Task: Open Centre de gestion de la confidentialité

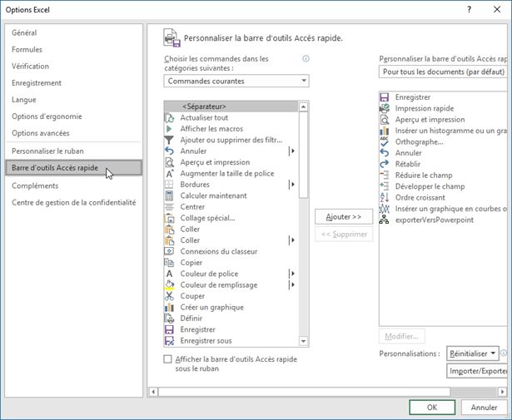Action: 74,202
